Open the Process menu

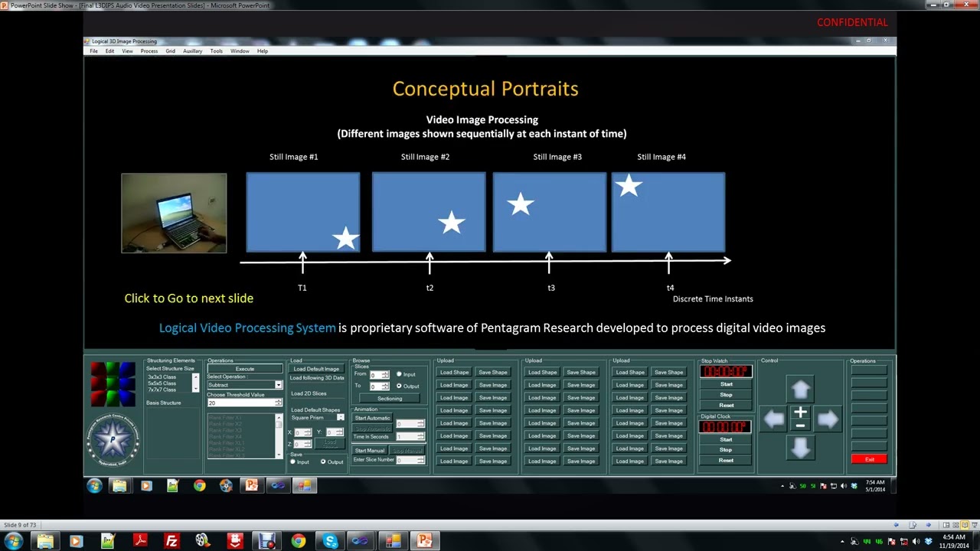tap(149, 51)
